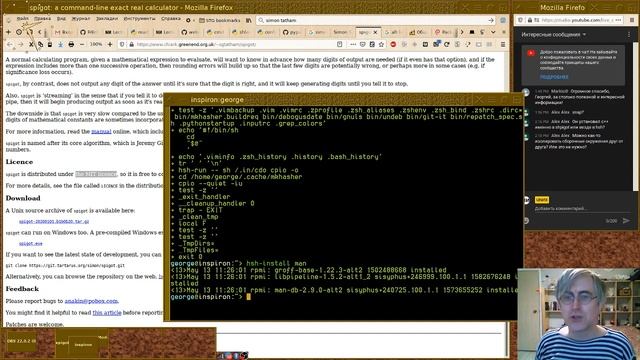Click the tracking protection shield icon
Viewport: 640px width, 360px height.
click(x=122, y=44)
